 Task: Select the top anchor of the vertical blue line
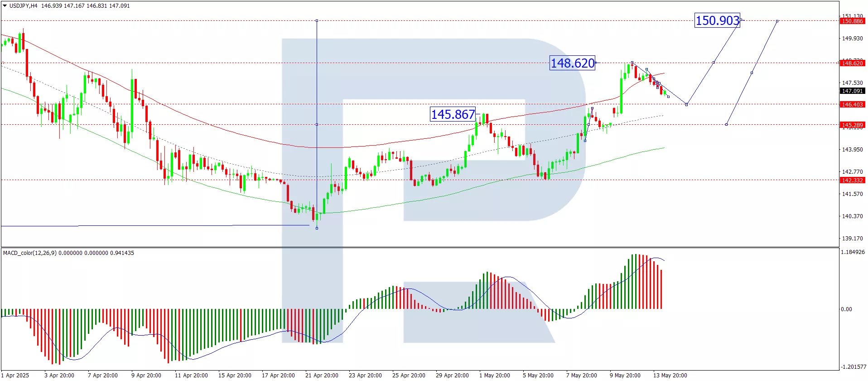(317, 20)
